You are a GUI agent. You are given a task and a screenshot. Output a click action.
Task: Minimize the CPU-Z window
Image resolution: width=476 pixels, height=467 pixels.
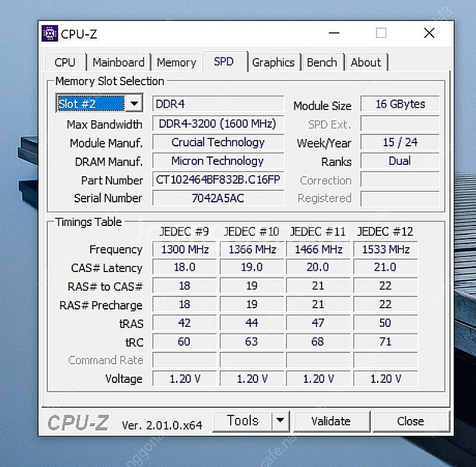334,34
